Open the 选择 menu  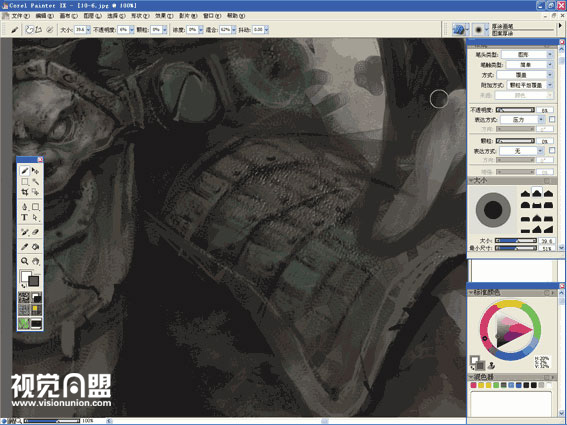[116, 16]
